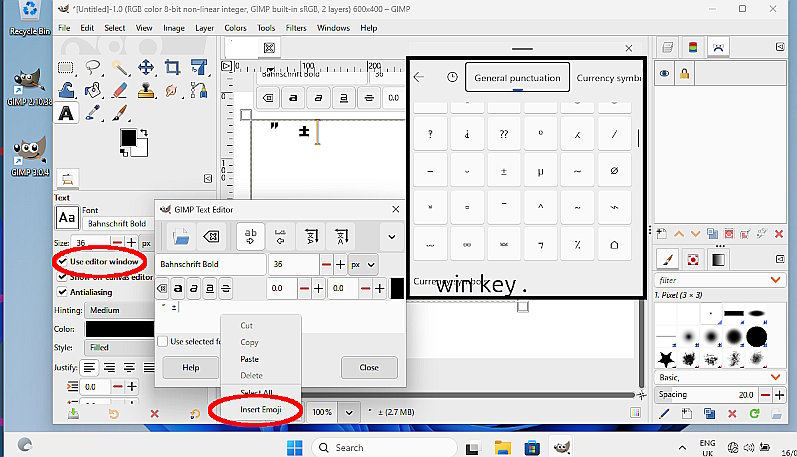Open px unit dropdown in Text Editor

pyautogui.click(x=363, y=264)
